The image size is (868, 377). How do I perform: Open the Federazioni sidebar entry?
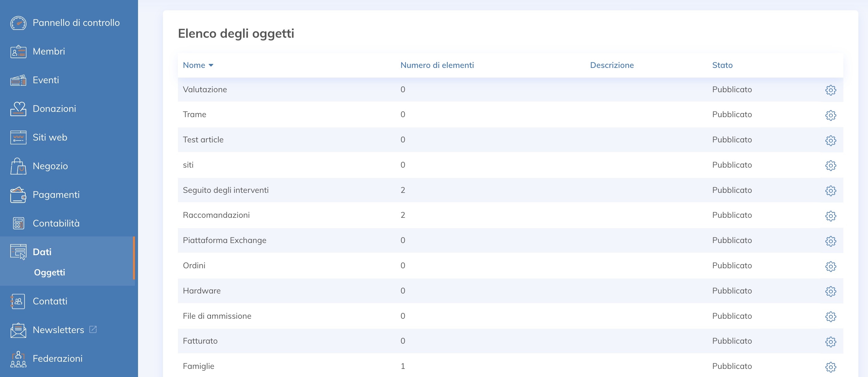coord(57,359)
